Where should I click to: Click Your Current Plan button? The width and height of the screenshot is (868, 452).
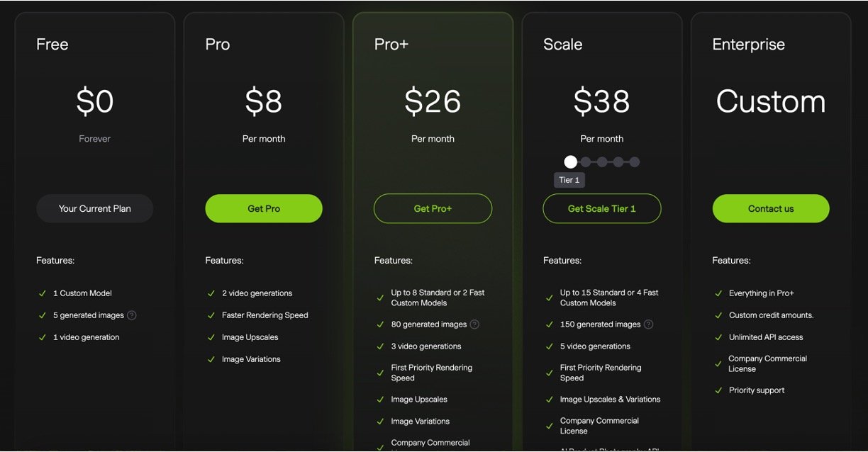95,209
